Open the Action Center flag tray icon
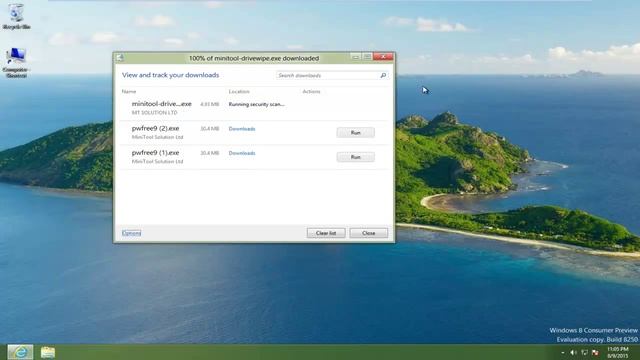The height and width of the screenshot is (360, 640). (595, 352)
